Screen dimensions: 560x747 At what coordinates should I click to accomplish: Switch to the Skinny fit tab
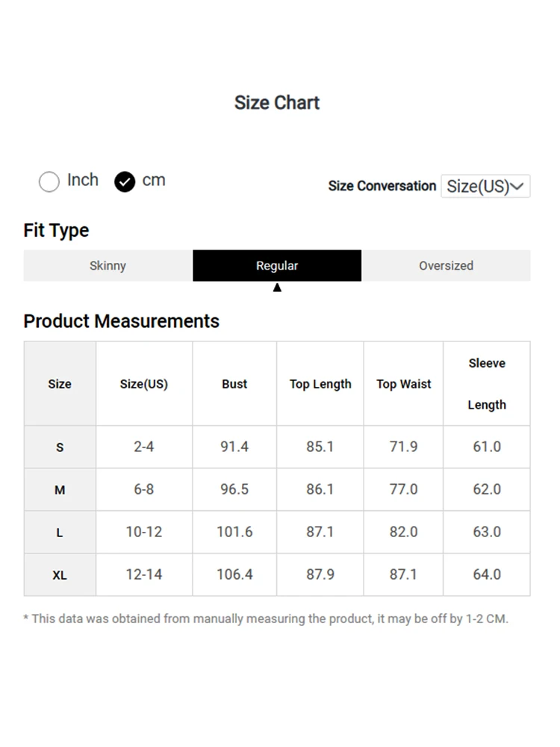pos(108,265)
